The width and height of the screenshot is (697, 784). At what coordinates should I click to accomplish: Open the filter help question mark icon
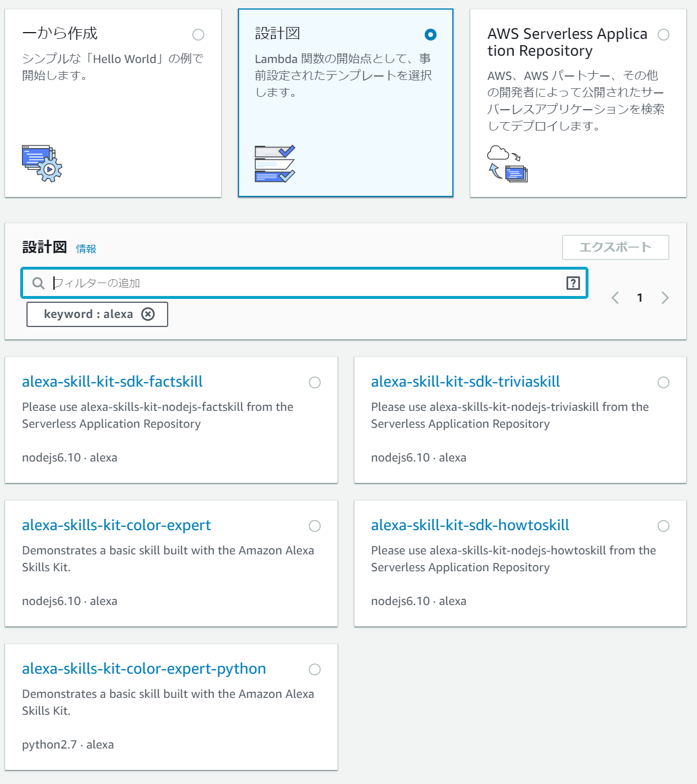(573, 283)
